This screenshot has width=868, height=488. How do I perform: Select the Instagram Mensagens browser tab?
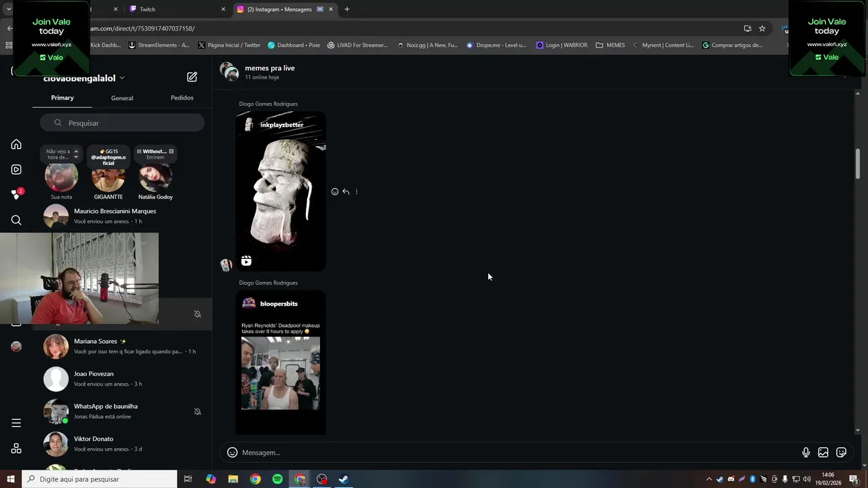tap(285, 9)
